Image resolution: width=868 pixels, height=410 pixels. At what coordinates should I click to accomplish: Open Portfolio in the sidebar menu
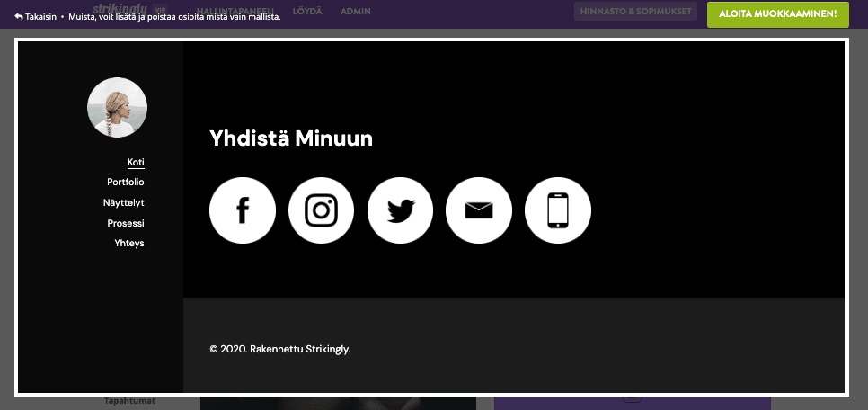click(x=126, y=182)
